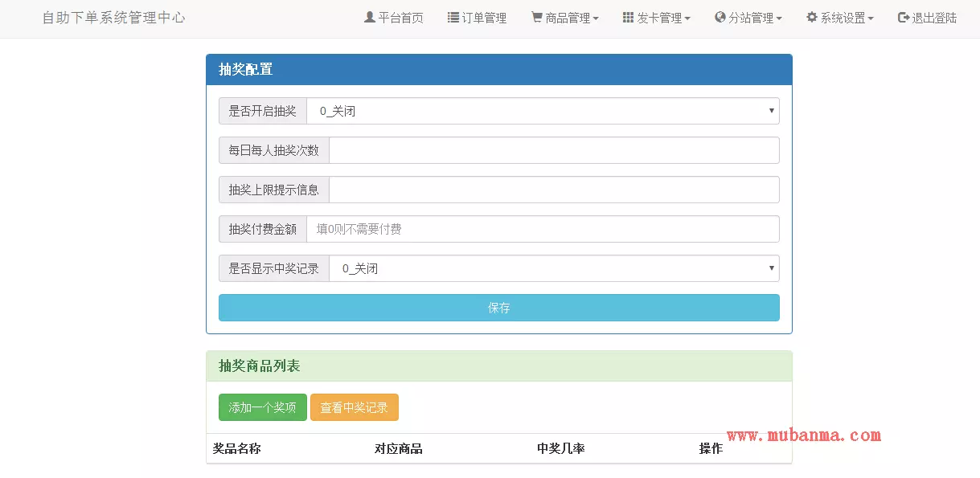
Task: Click the user icon beside 平台首页
Action: point(370,18)
